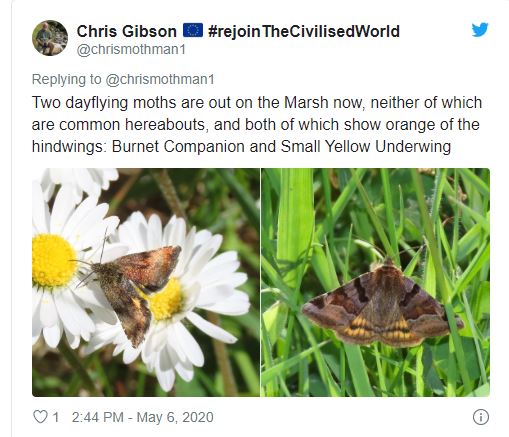
Task: Click the #rejoinTheCivilisedWorld text in name
Action: 304,31
